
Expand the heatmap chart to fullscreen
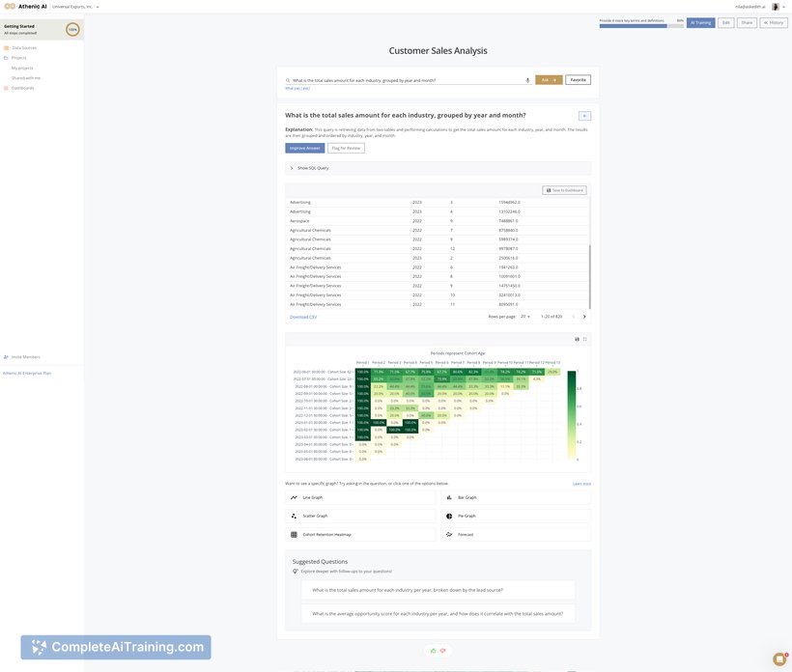pyautogui.click(x=585, y=339)
